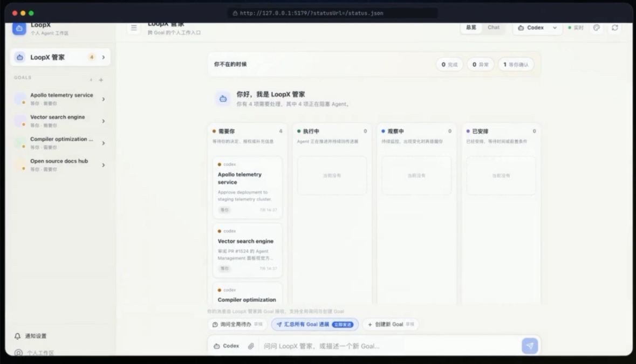
Task: Send message with paper plane button
Action: 530,346
